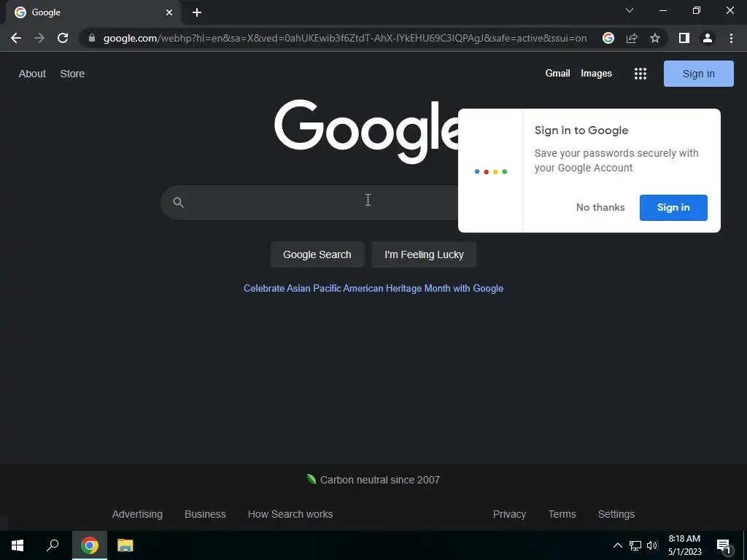The image size is (747, 560).
Task: Click Sign in inside the popup
Action: [x=673, y=208]
